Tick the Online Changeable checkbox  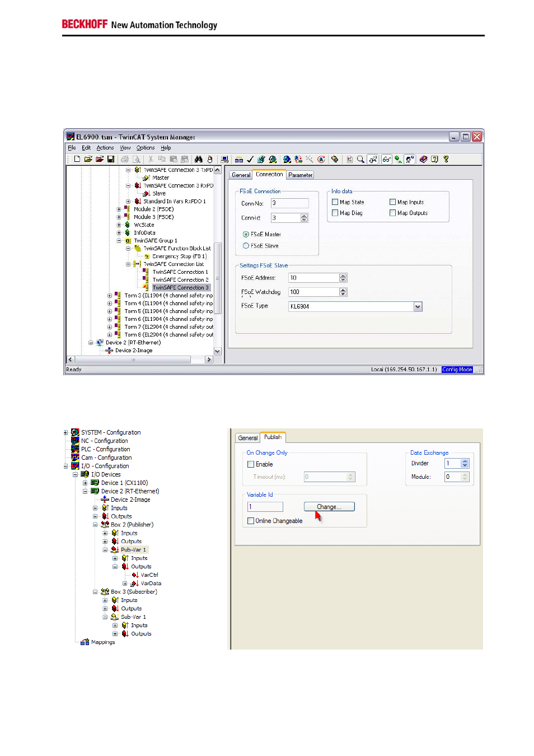251,521
